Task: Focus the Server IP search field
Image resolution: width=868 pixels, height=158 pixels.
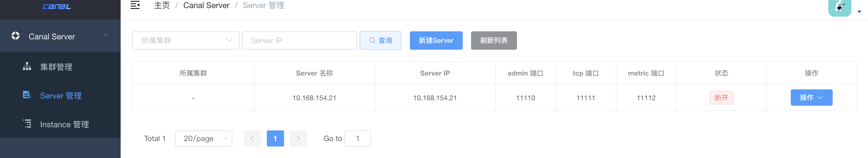Action: [299, 41]
